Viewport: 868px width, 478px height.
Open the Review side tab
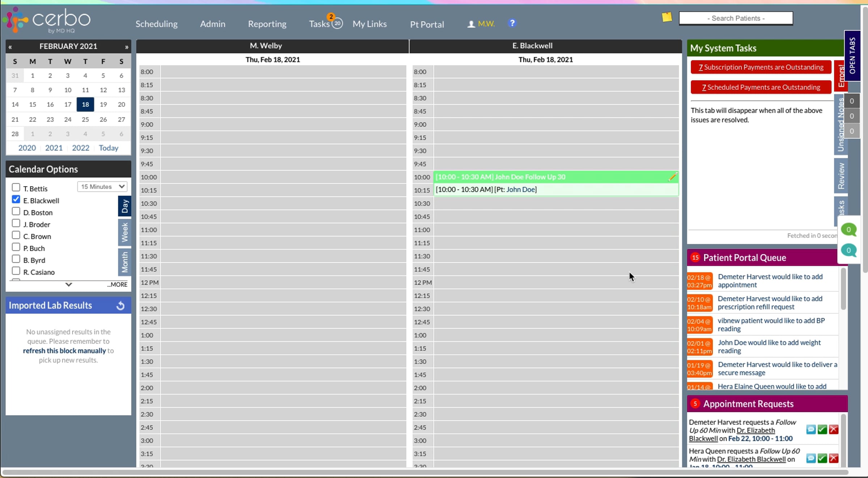(x=841, y=176)
